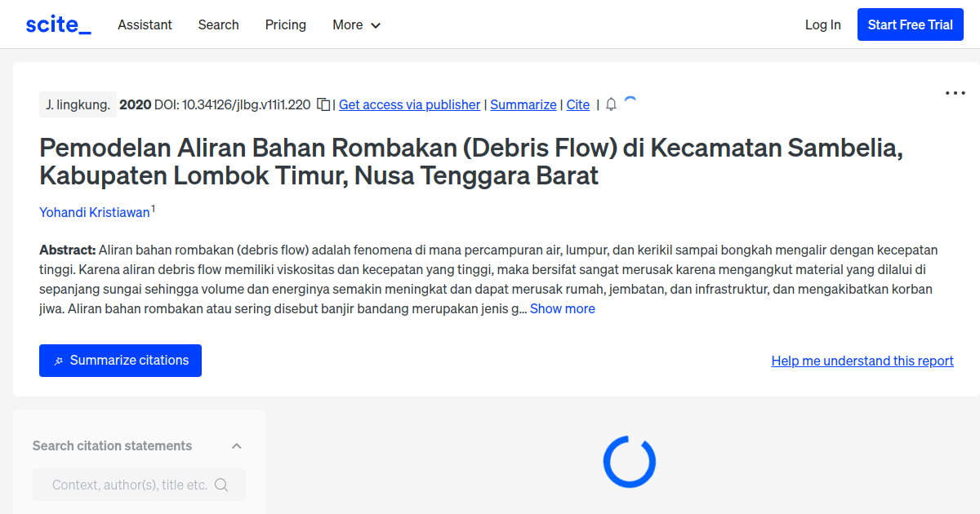Click the magnifying glass in citation search
This screenshot has height=514, width=980.
pyautogui.click(x=221, y=484)
